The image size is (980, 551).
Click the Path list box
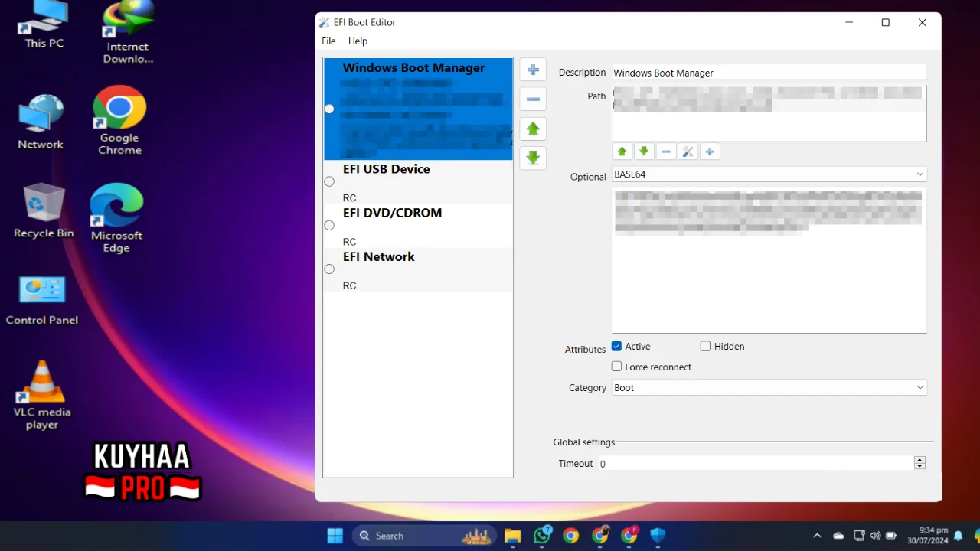coord(769,112)
